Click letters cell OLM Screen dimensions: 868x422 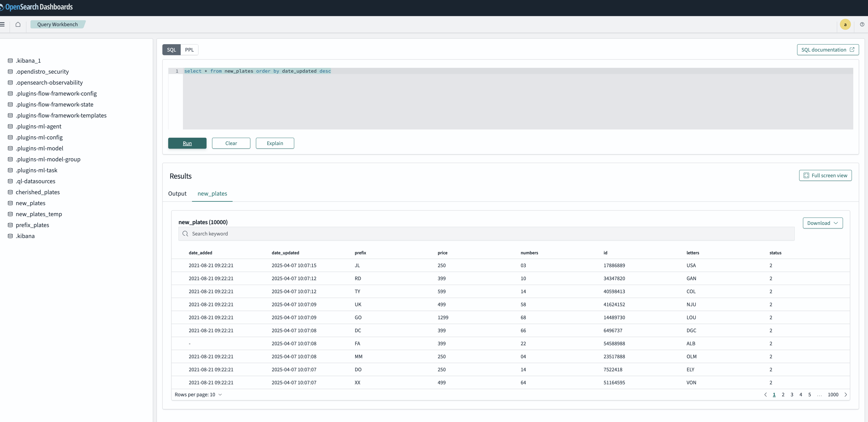click(691, 357)
